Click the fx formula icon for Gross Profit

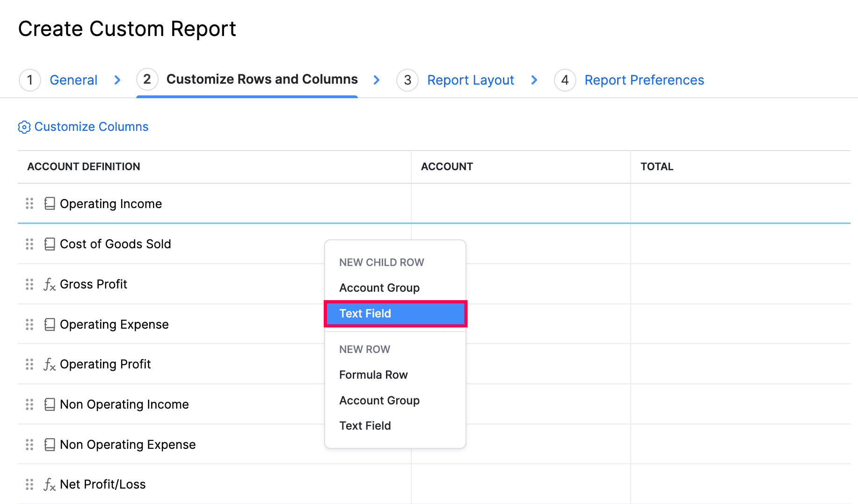pyautogui.click(x=50, y=284)
